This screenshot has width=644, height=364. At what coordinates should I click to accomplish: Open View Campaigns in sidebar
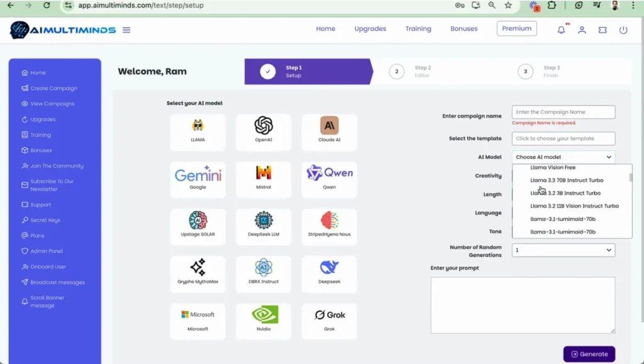48,104
